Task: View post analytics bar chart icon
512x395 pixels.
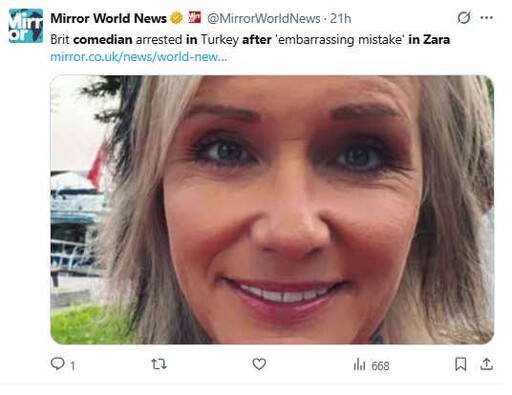Action: 359,364
